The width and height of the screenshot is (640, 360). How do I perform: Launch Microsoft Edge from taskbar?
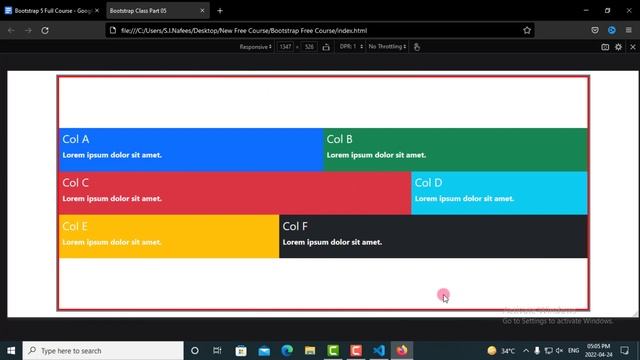pyautogui.click(x=287, y=351)
